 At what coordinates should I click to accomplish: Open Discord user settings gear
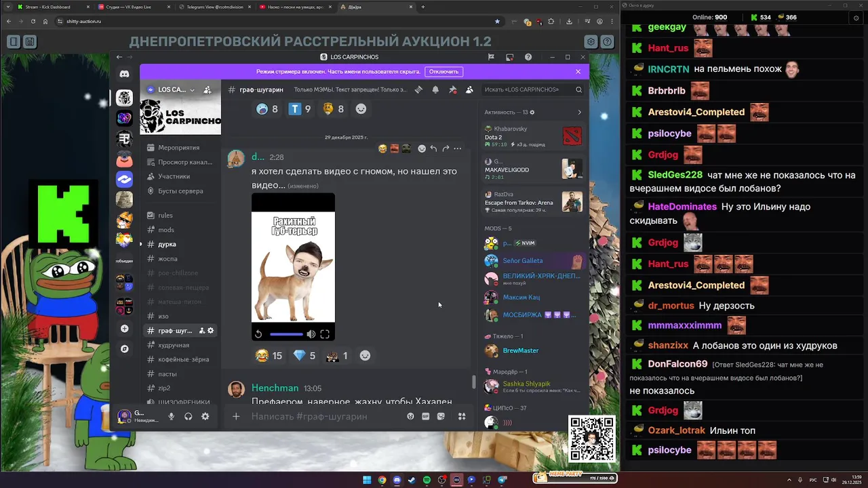click(x=205, y=416)
